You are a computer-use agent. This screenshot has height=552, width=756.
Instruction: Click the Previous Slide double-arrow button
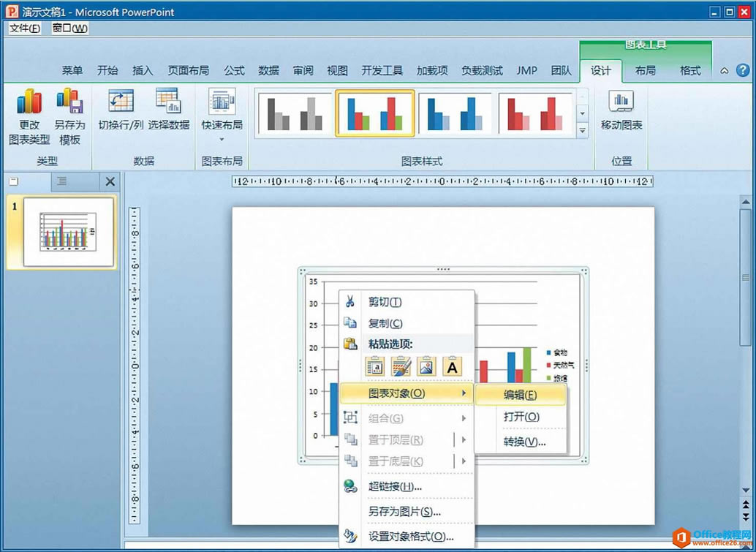pos(745,504)
